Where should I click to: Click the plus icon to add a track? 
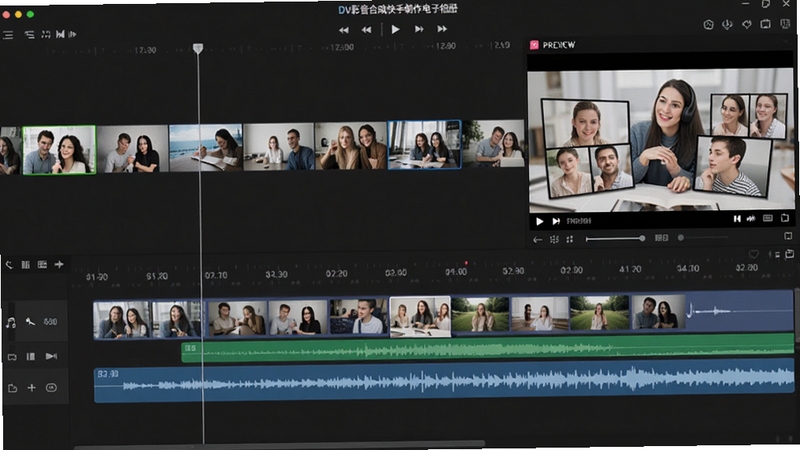pos(32,388)
